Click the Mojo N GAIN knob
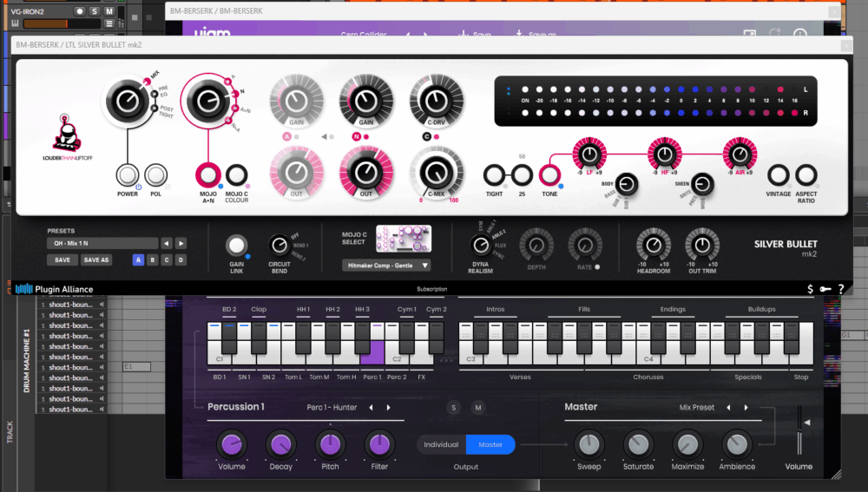 tap(366, 102)
